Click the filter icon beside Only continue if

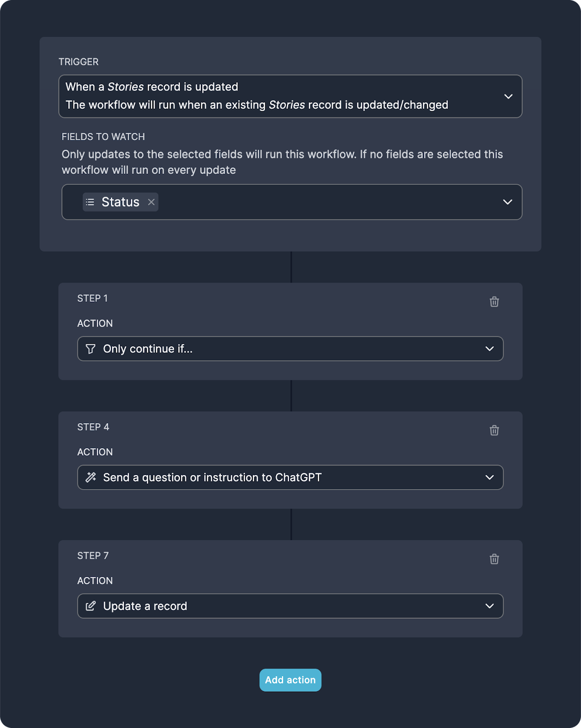click(91, 349)
